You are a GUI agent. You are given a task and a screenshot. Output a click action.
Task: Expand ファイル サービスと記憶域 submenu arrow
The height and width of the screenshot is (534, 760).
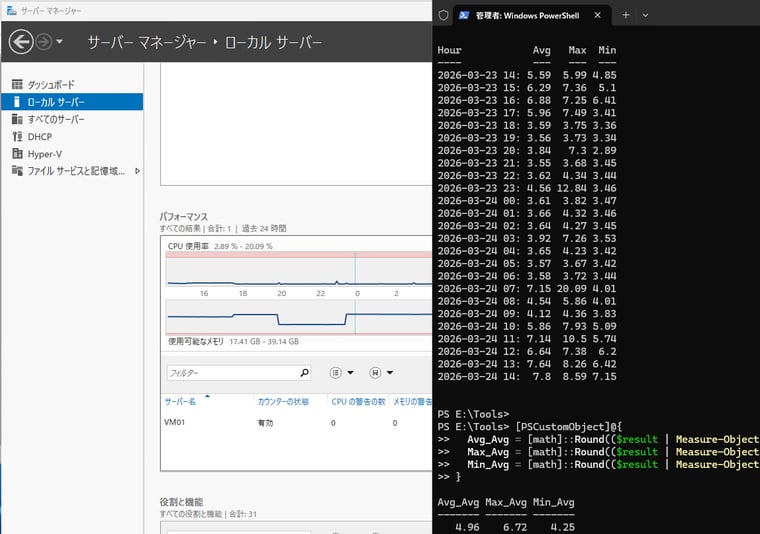(x=138, y=171)
